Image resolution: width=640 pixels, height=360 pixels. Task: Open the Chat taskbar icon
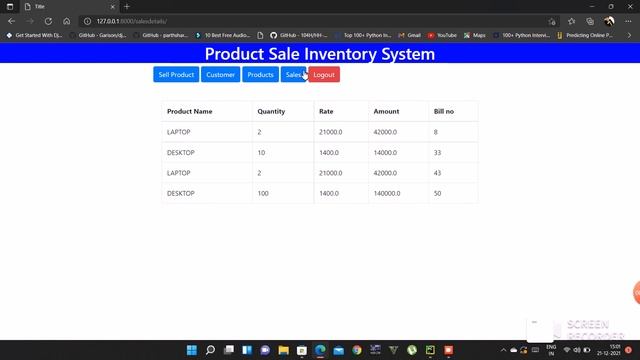[x=265, y=350]
